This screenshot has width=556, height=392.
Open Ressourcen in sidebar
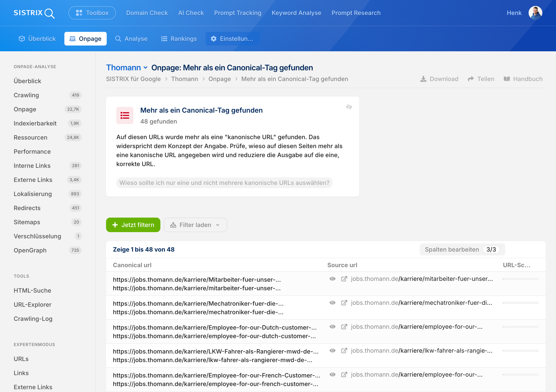(x=48, y=137)
